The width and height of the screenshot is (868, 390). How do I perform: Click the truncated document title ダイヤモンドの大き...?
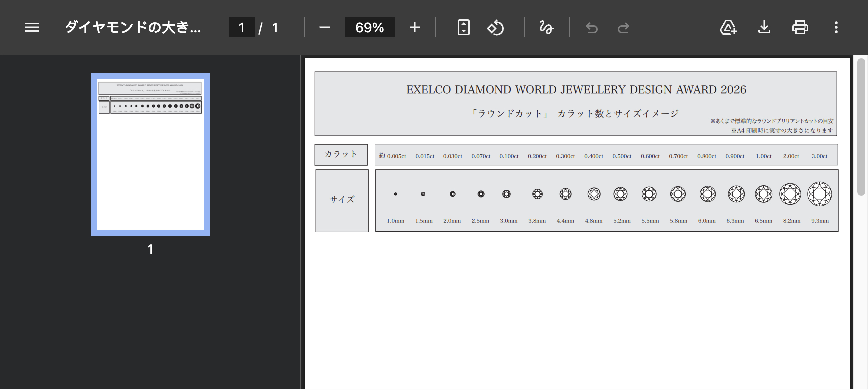coord(133,27)
